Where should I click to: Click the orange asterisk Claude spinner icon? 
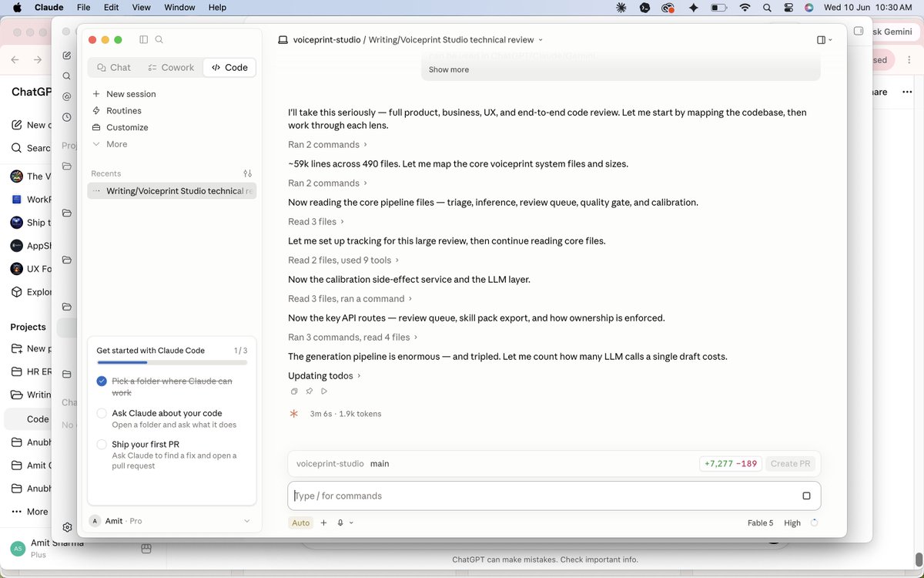(293, 414)
